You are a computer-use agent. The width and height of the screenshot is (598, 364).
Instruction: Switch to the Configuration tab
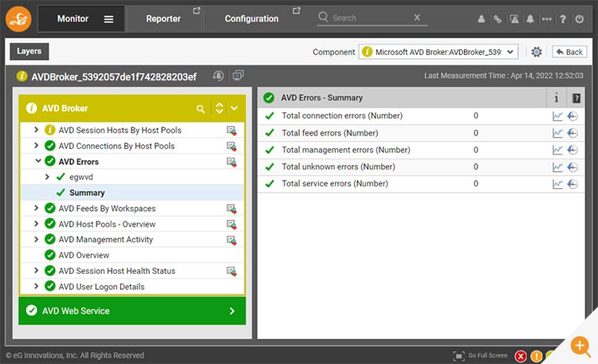click(x=252, y=18)
